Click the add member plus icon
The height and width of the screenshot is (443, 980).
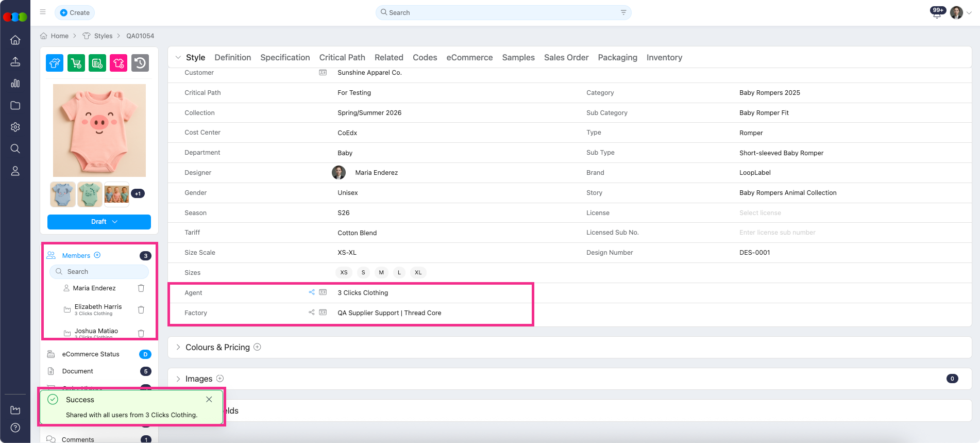97,255
